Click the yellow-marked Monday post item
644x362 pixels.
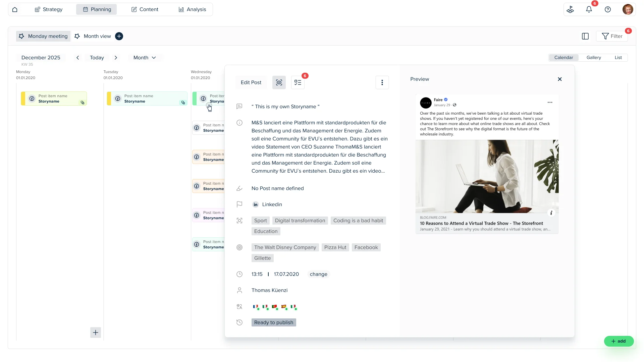(54, 99)
